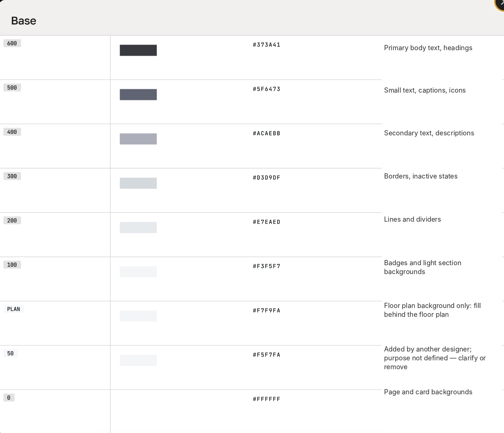This screenshot has height=433, width=504.
Task: Select the #F5F7FA color swatch
Action: 138,360
